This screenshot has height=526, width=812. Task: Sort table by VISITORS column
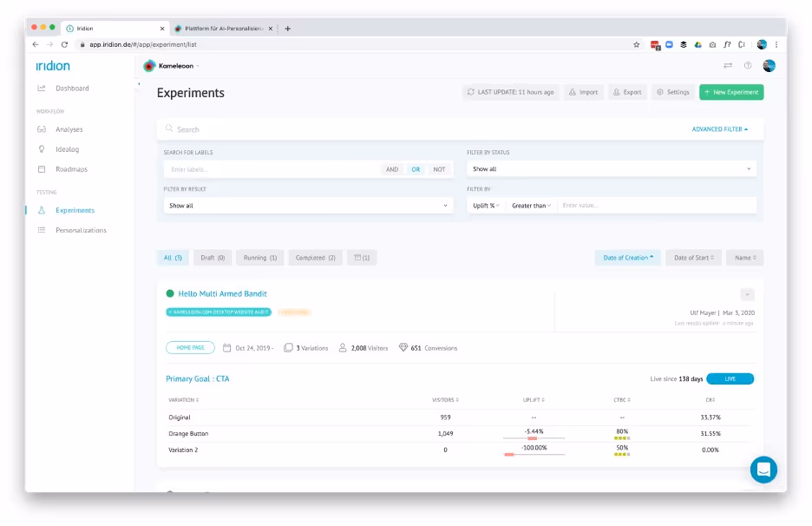(445, 400)
